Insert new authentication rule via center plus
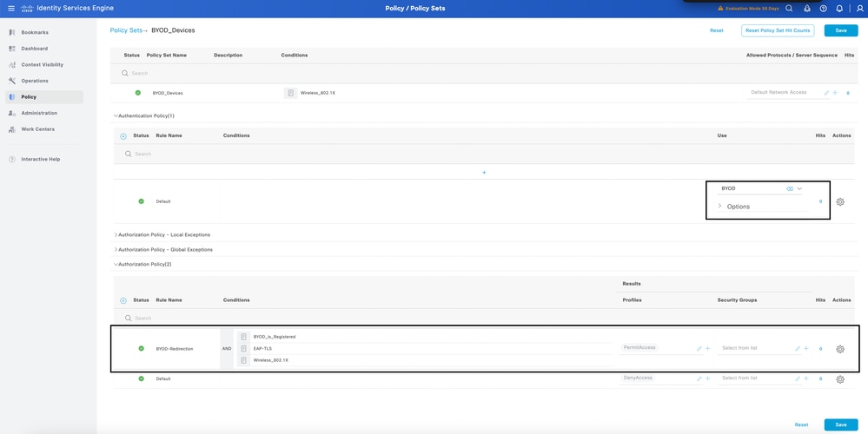The width and height of the screenshot is (868, 434). [484, 173]
